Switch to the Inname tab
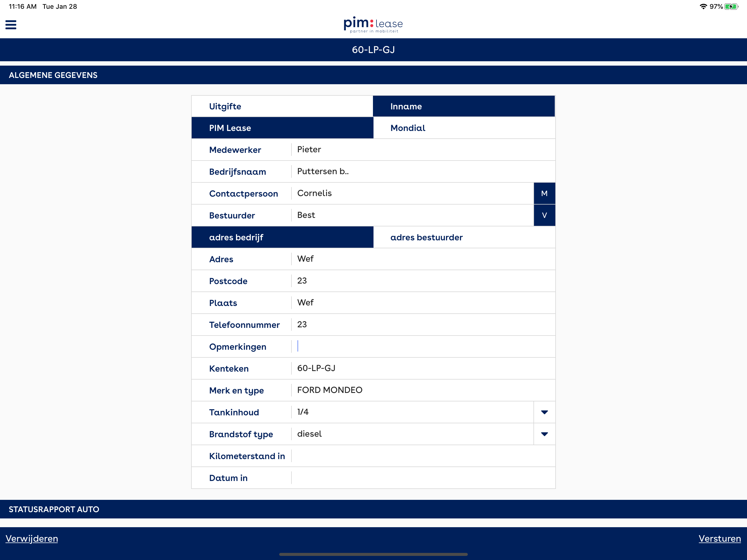 pos(464,106)
